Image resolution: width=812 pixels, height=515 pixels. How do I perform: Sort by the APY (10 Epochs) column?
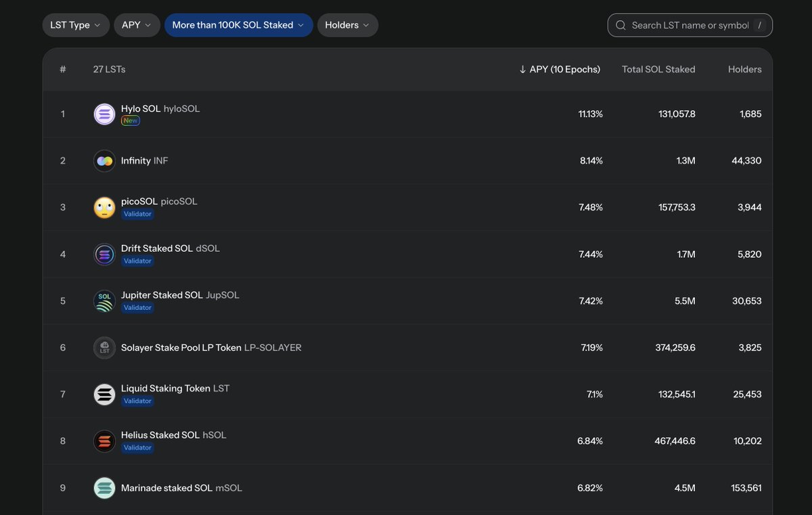(x=560, y=69)
